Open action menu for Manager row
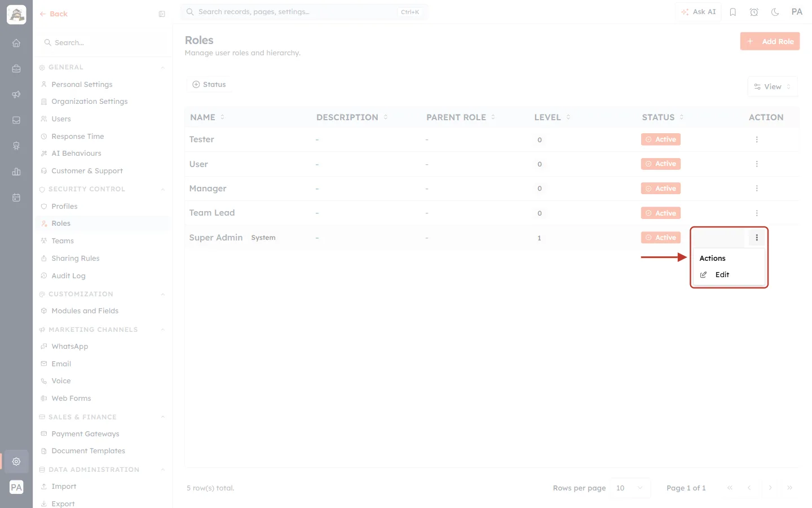The height and width of the screenshot is (508, 812). pos(757,189)
